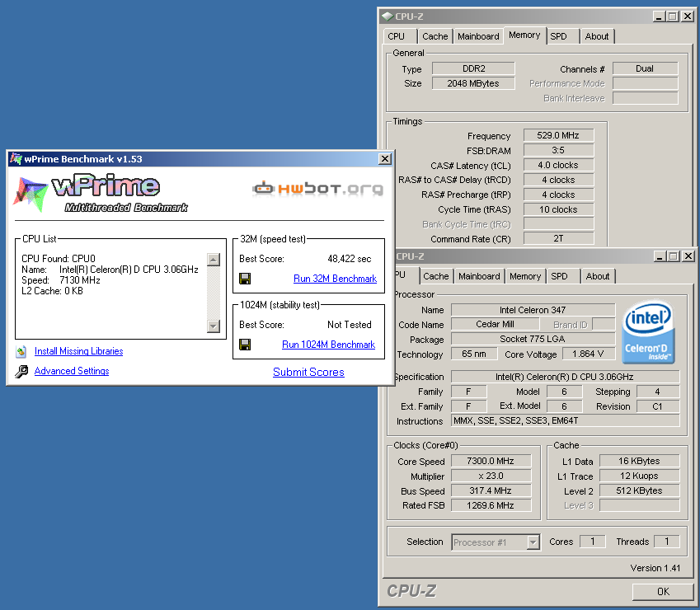Click Level 2 cache field 512 KBytes
700x610 pixels.
pyautogui.click(x=639, y=490)
